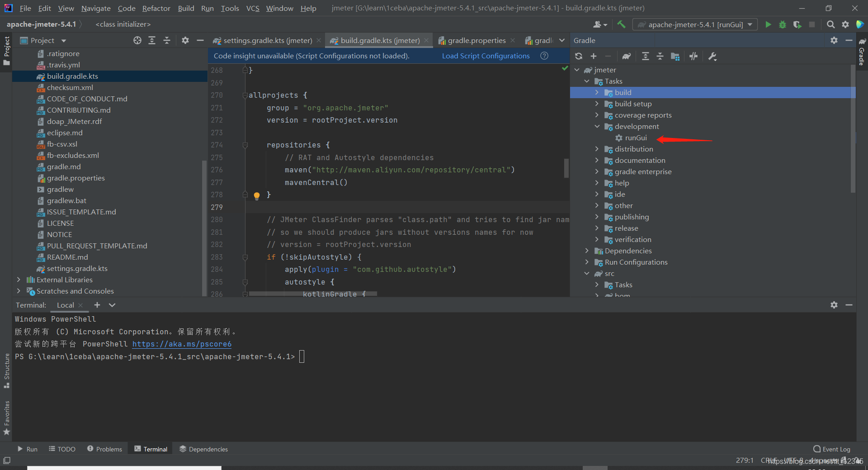Click the yellow intention bulb on line 278

pyautogui.click(x=257, y=195)
